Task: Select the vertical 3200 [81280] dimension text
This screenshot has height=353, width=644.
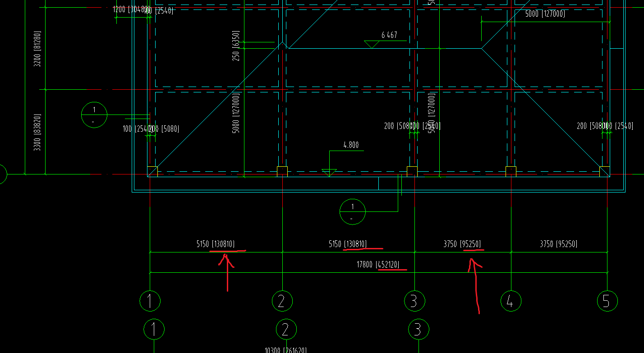Action: click(x=37, y=49)
